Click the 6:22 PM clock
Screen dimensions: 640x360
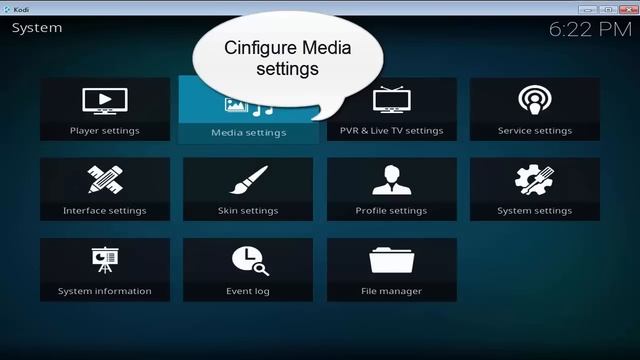pos(590,29)
